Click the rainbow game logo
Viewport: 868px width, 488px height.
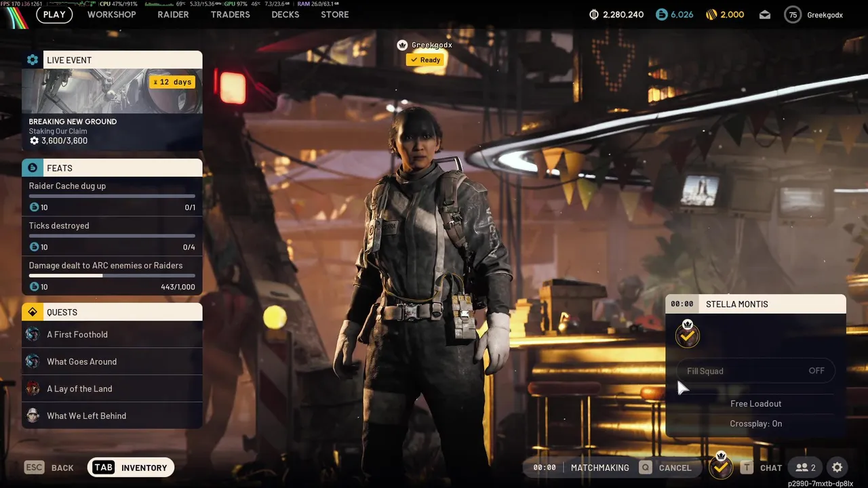pos(15,17)
